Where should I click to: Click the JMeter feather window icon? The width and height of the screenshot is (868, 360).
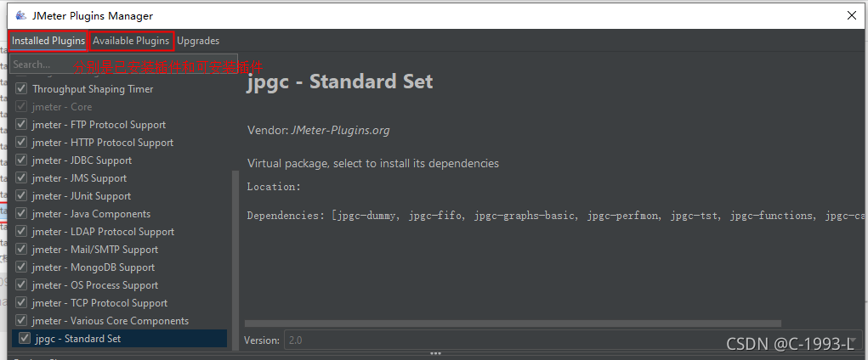point(21,16)
